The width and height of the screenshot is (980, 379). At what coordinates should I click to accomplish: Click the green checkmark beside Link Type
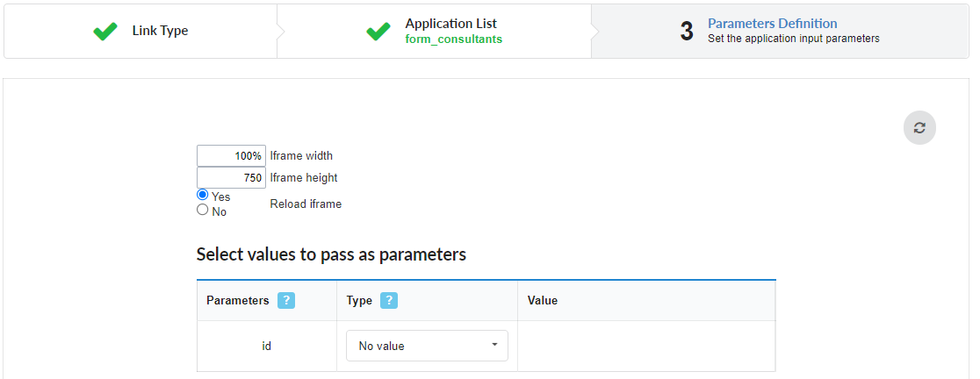click(x=105, y=32)
